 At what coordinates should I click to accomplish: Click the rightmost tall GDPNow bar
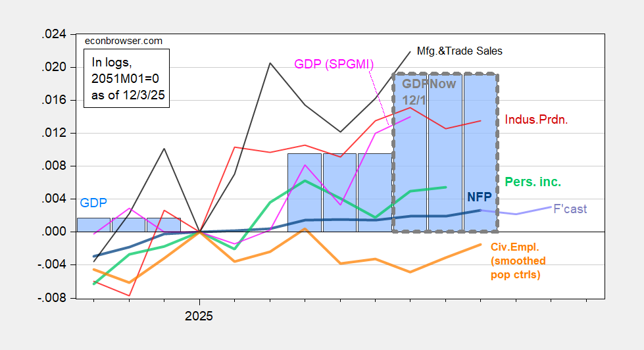[480, 153]
